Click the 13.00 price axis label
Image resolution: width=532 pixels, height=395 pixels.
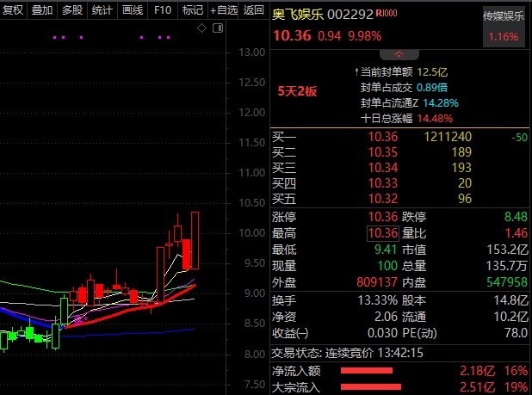(x=251, y=52)
